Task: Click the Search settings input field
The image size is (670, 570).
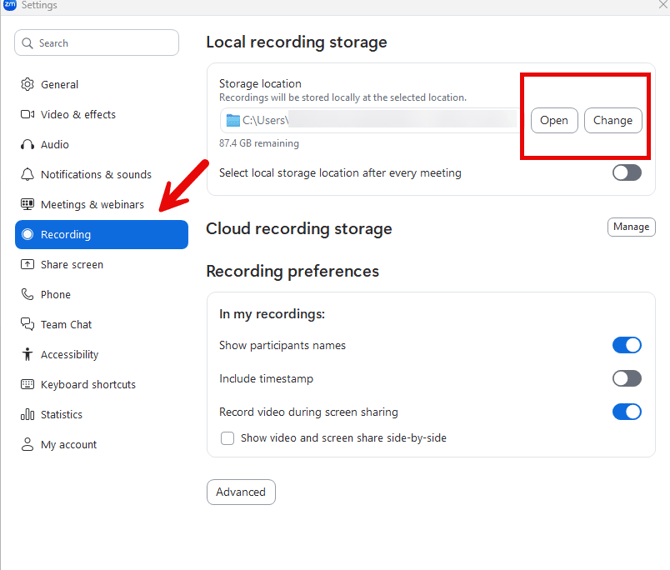Action: coord(97,43)
